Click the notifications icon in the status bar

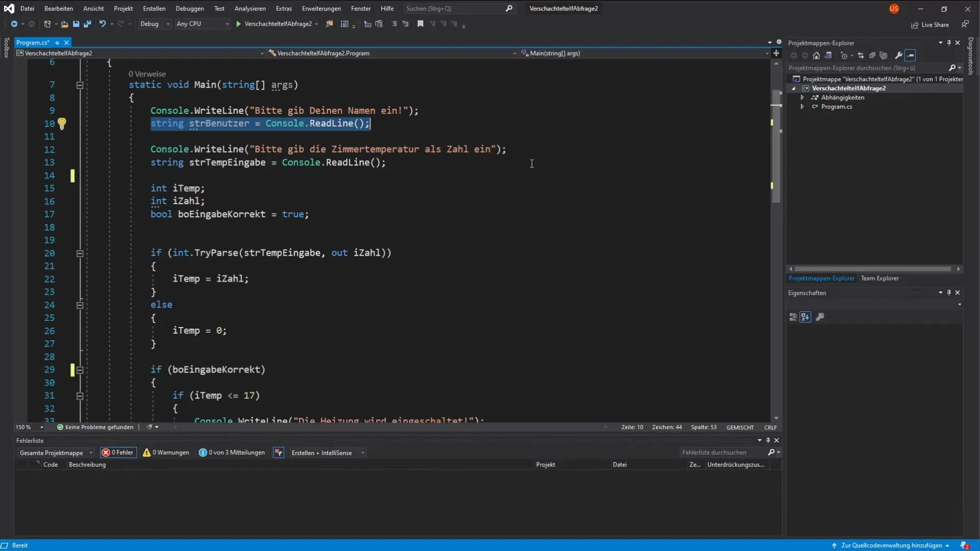[964, 545]
